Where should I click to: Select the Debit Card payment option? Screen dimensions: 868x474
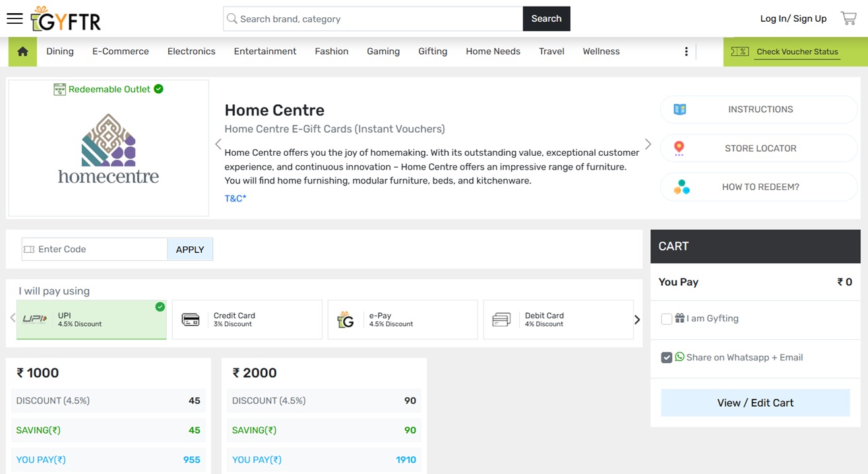point(558,320)
